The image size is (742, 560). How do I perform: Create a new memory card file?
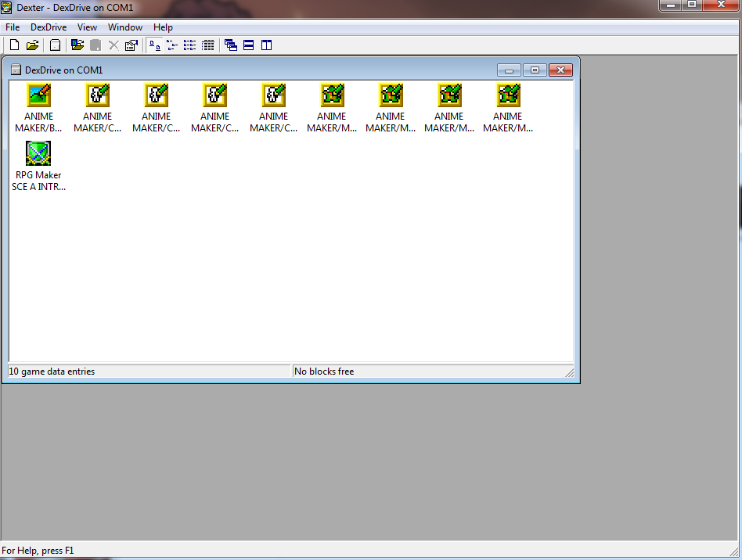click(14, 45)
